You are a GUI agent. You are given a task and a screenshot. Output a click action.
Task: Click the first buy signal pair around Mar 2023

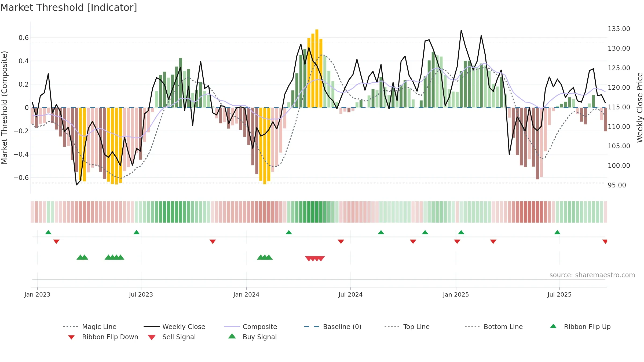tap(82, 257)
